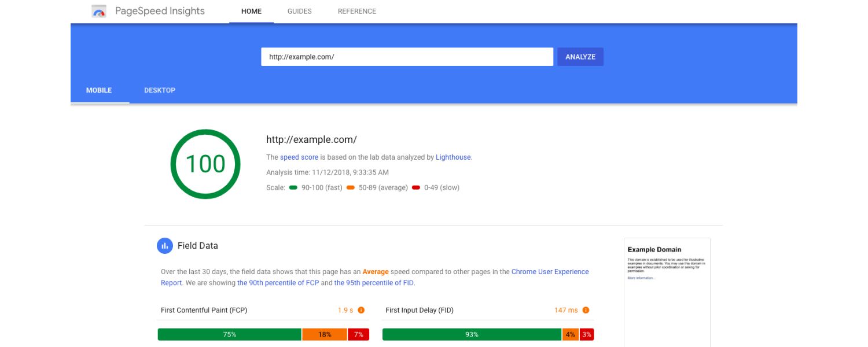Click the FID info icon next to 147 ms
Viewport: 868px width, 347px height.
point(586,309)
